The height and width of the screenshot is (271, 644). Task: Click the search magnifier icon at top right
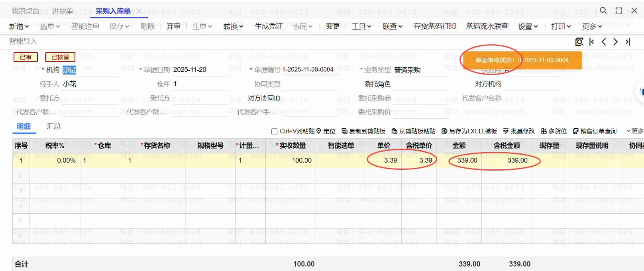(603, 10)
